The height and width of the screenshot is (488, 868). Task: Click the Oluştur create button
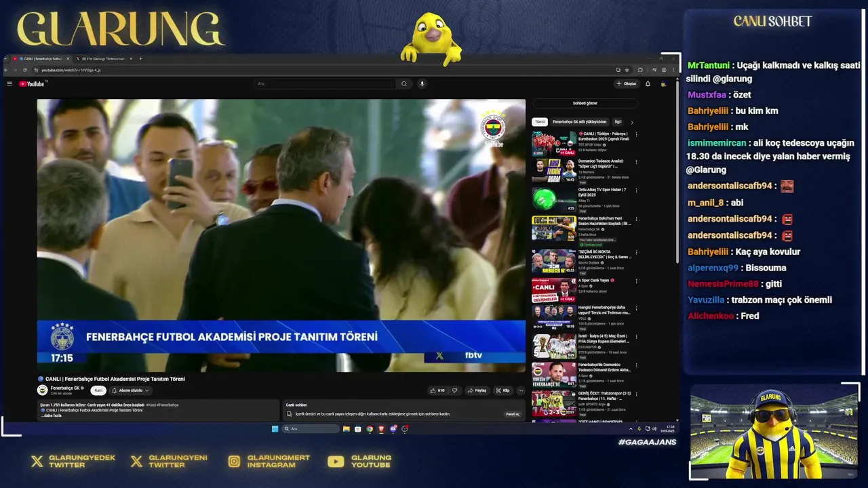click(x=627, y=84)
